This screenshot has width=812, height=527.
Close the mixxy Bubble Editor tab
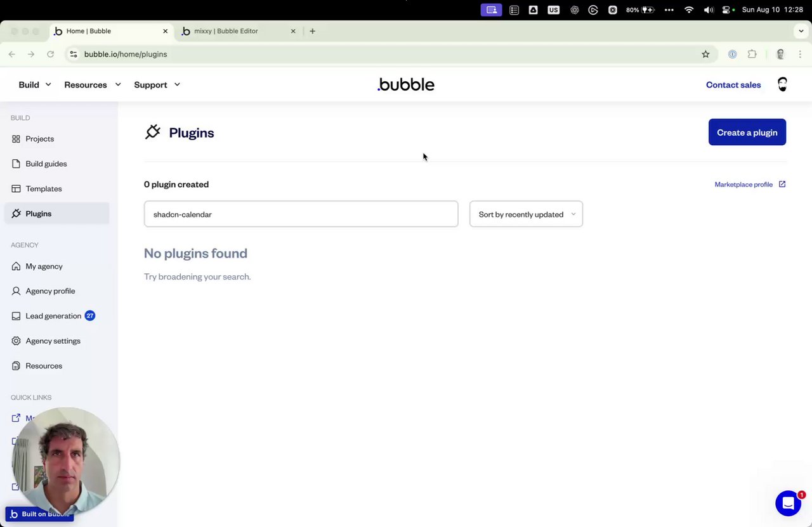pyautogui.click(x=293, y=31)
